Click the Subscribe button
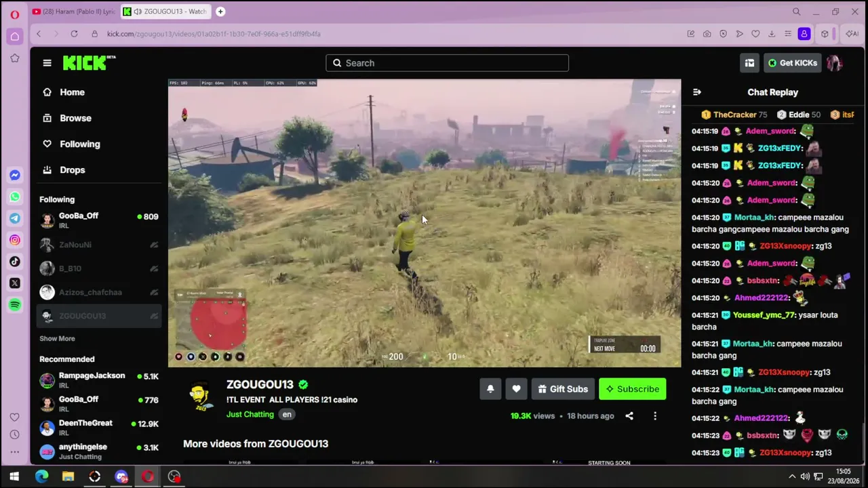The height and width of the screenshot is (488, 868). pyautogui.click(x=633, y=389)
